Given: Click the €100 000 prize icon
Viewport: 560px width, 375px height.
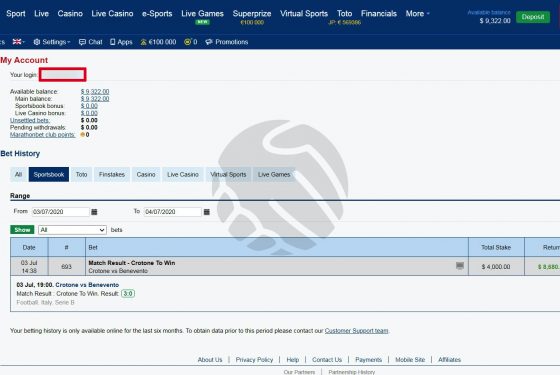Looking at the screenshot, I should pyautogui.click(x=144, y=42).
